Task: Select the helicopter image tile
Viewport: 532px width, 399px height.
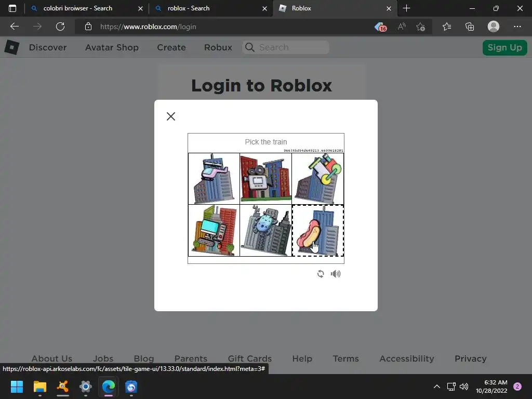Action: point(214,179)
